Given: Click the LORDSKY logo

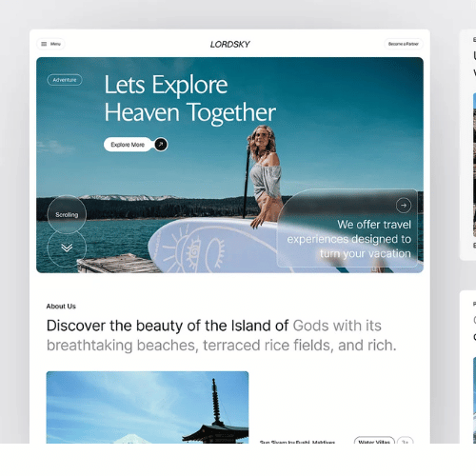Looking at the screenshot, I should point(230,44).
